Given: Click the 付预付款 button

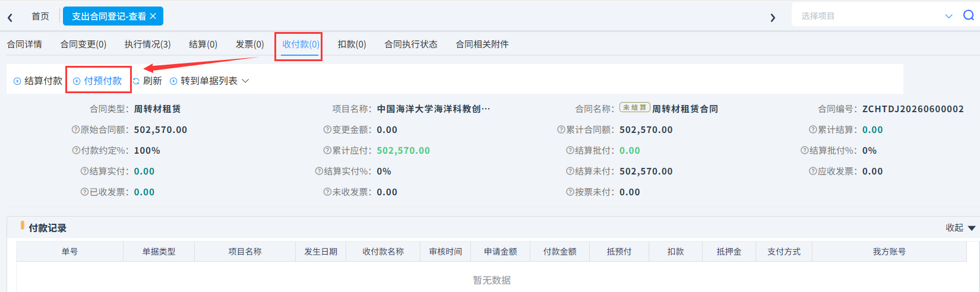Looking at the screenshot, I should 97,81.
